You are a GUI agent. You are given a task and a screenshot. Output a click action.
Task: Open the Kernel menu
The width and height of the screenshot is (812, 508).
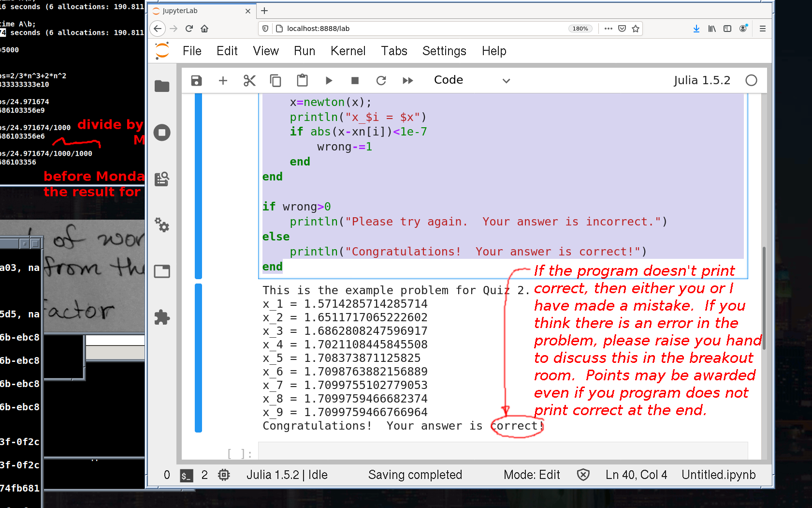pyautogui.click(x=348, y=51)
